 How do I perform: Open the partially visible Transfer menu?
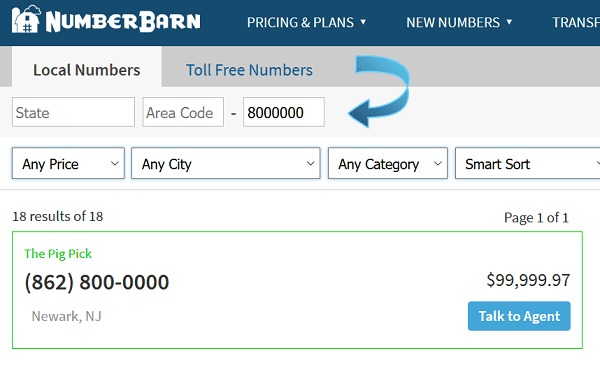coord(576,23)
